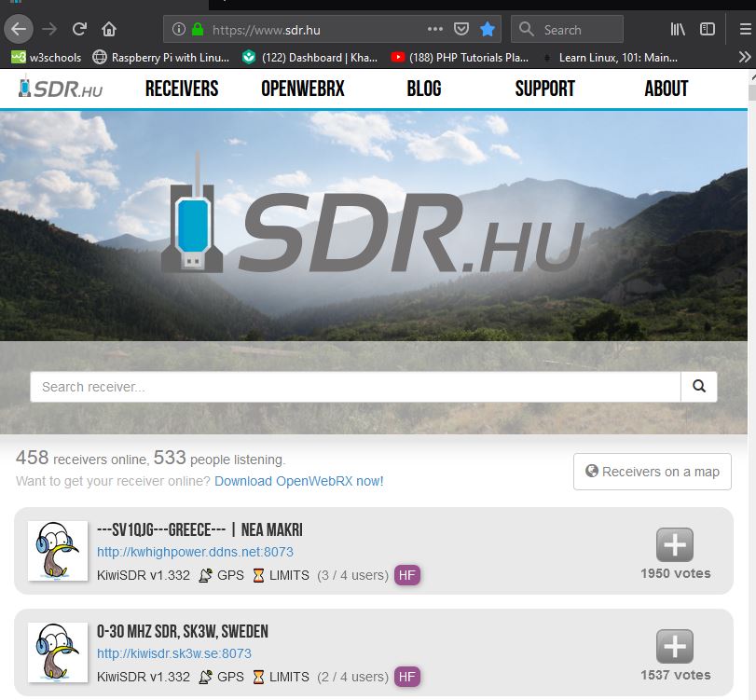Screen dimensions: 756x700
Task: Open page actions three-dot menu
Action: click(435, 30)
